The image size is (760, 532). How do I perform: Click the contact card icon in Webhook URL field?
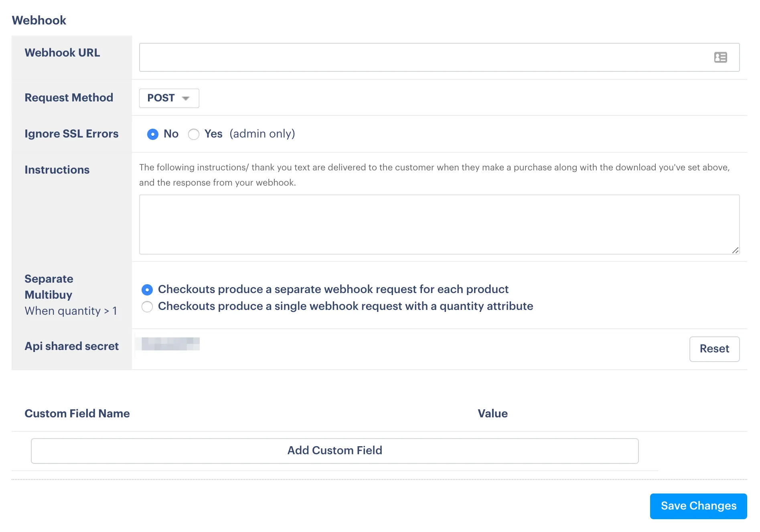pos(720,57)
